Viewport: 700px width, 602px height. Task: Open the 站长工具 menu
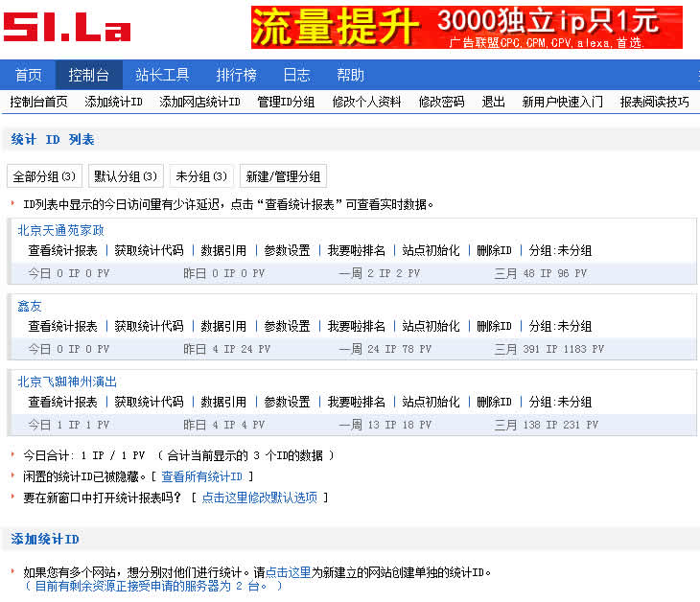(x=162, y=75)
